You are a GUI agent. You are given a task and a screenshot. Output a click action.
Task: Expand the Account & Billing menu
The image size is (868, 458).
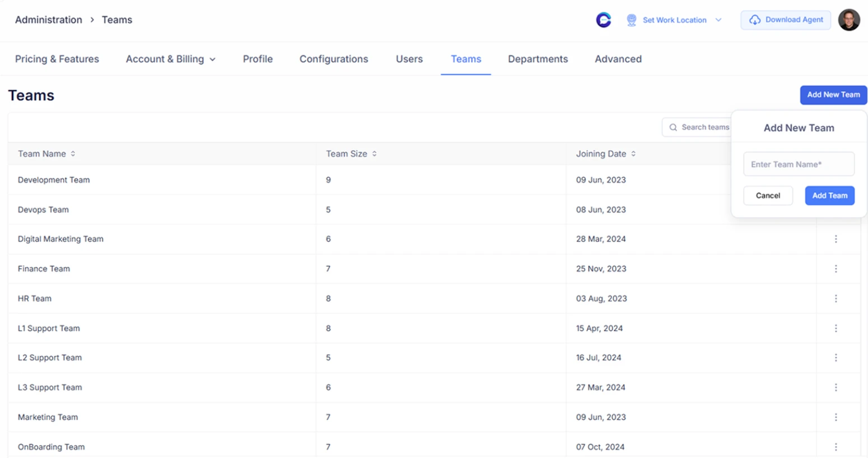click(x=170, y=59)
